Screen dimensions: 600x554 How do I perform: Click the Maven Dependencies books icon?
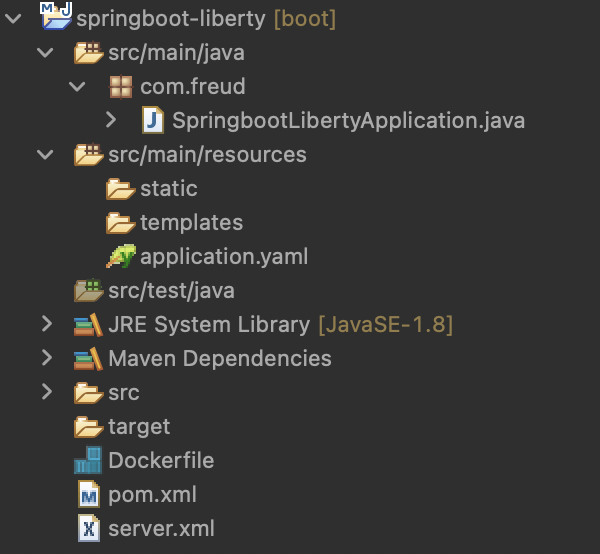click(x=88, y=358)
